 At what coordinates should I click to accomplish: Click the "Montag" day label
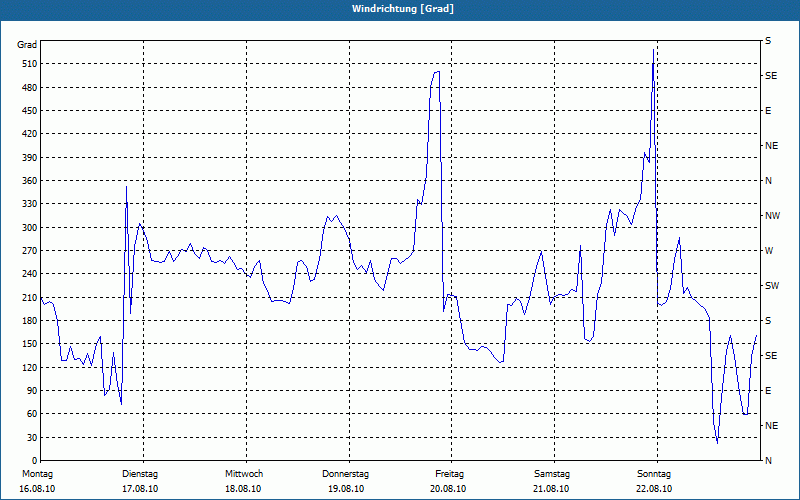tap(37, 474)
